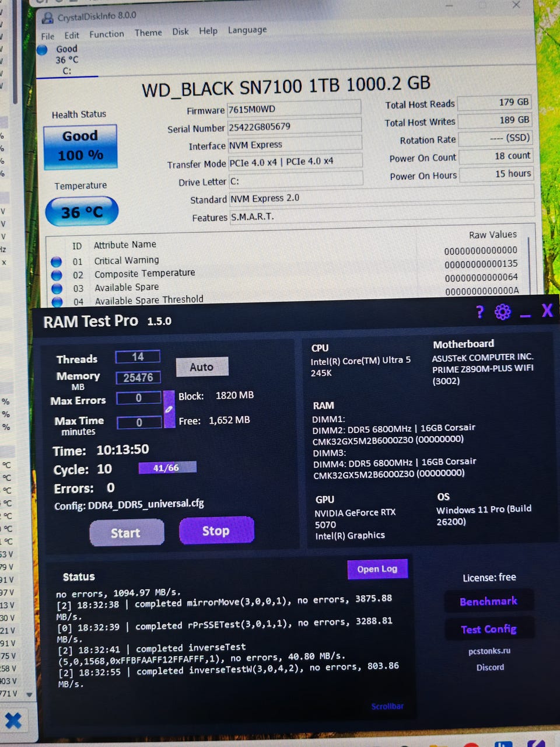Open the Disk menu in CrystalDiskInfo
The image size is (560, 747).
click(x=180, y=32)
